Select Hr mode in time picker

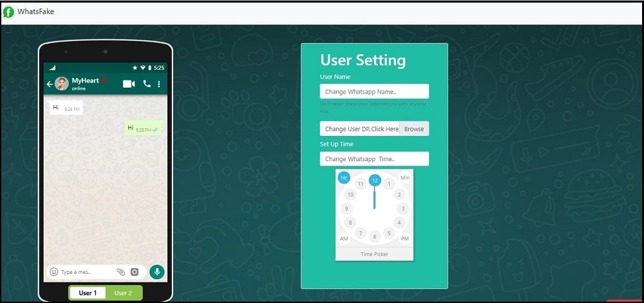[344, 177]
